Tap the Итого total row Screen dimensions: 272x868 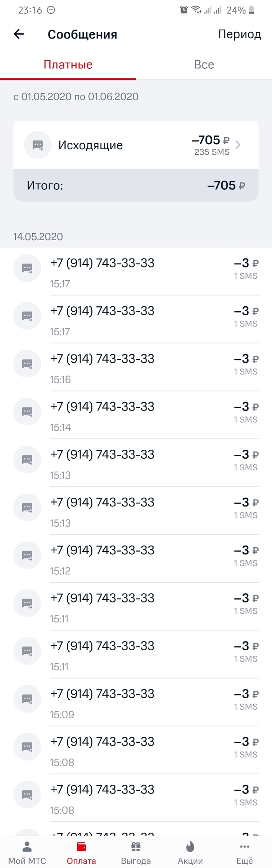[136, 185]
